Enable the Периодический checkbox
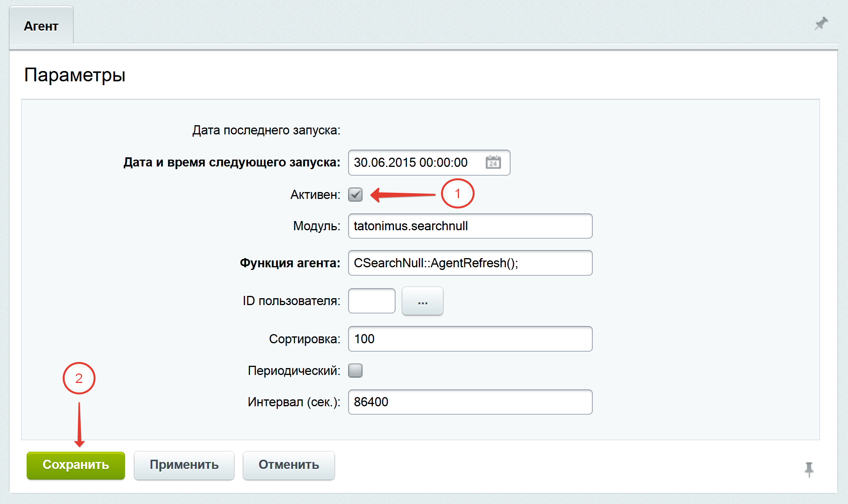The height and width of the screenshot is (504, 848). tap(355, 370)
